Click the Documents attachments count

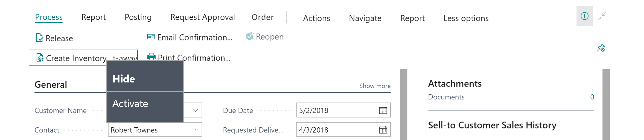[x=592, y=97]
